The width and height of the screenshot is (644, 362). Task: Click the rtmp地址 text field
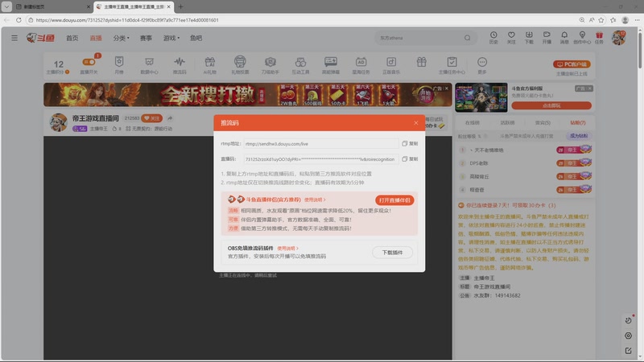[x=320, y=144]
